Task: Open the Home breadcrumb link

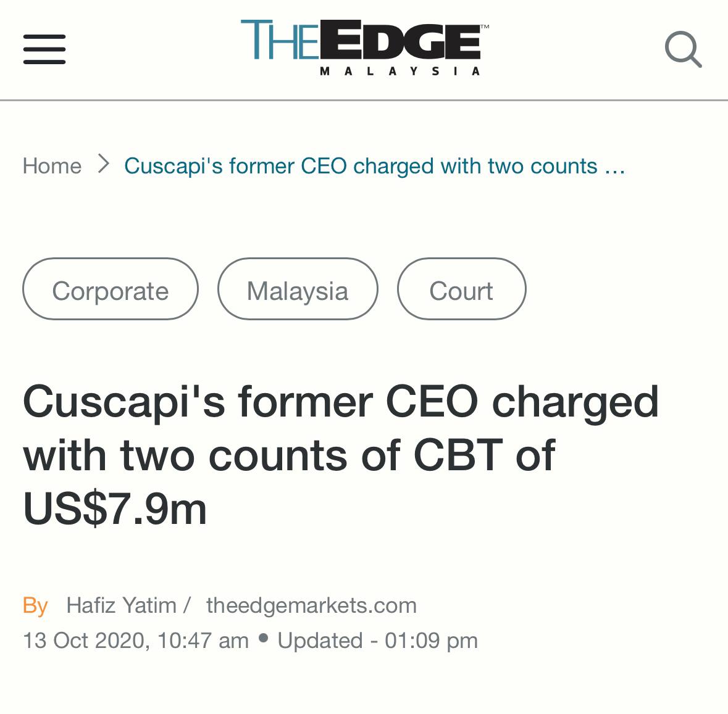Action: (52, 165)
